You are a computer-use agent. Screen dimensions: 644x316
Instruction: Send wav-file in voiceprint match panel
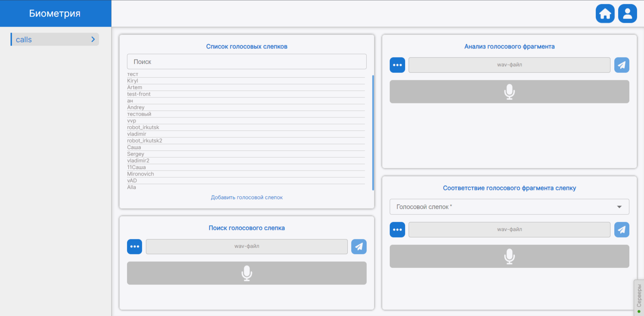(x=622, y=230)
